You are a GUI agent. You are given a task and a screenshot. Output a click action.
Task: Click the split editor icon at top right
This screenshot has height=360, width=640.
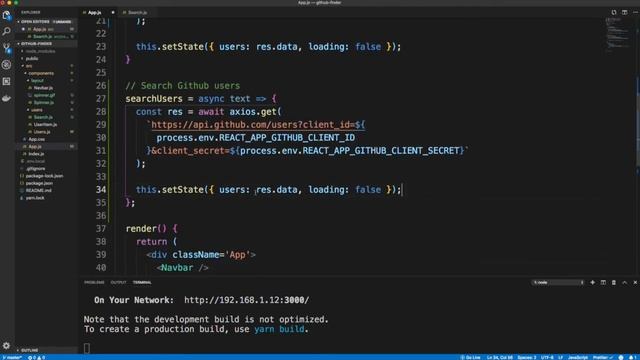coord(624,12)
